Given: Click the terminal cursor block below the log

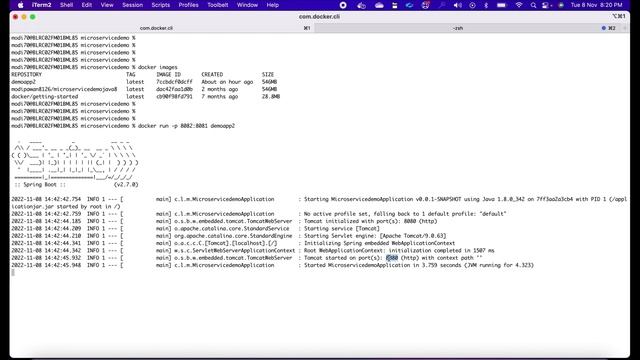Looking at the screenshot, I should 13,272.
